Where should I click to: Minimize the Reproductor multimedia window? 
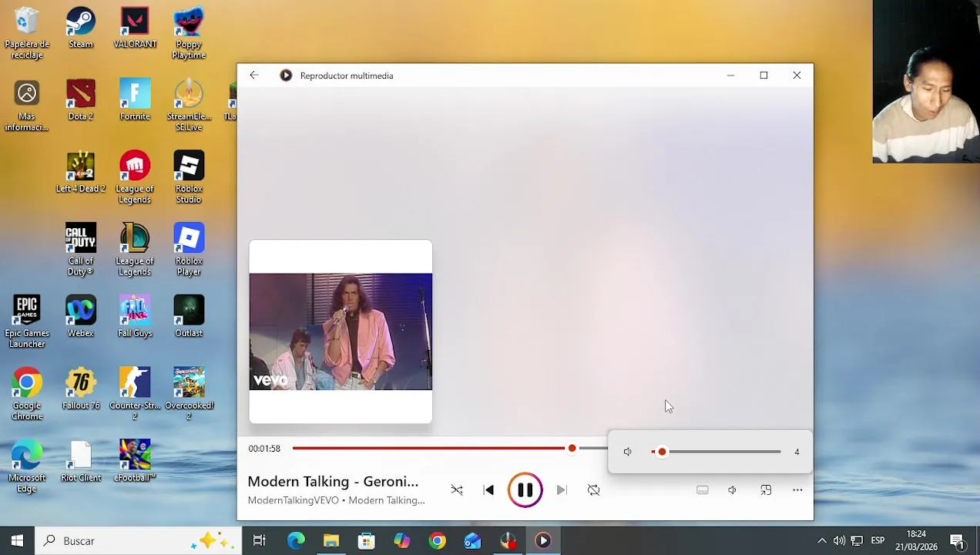tap(730, 76)
